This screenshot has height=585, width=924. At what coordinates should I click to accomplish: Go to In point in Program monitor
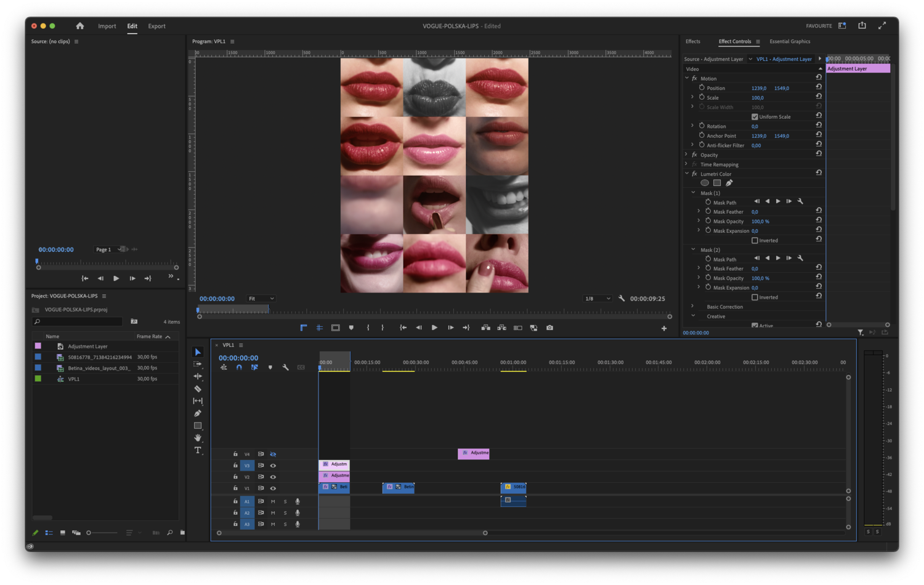click(x=403, y=328)
